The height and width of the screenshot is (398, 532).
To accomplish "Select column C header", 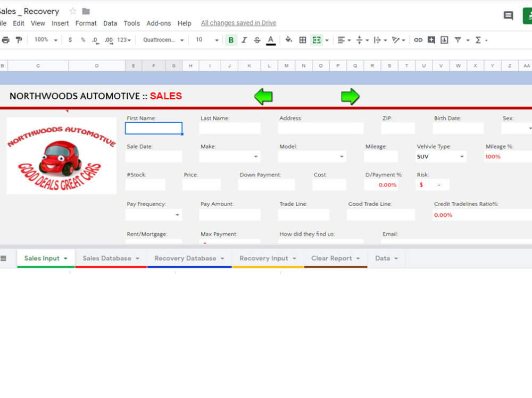I will click(38, 66).
